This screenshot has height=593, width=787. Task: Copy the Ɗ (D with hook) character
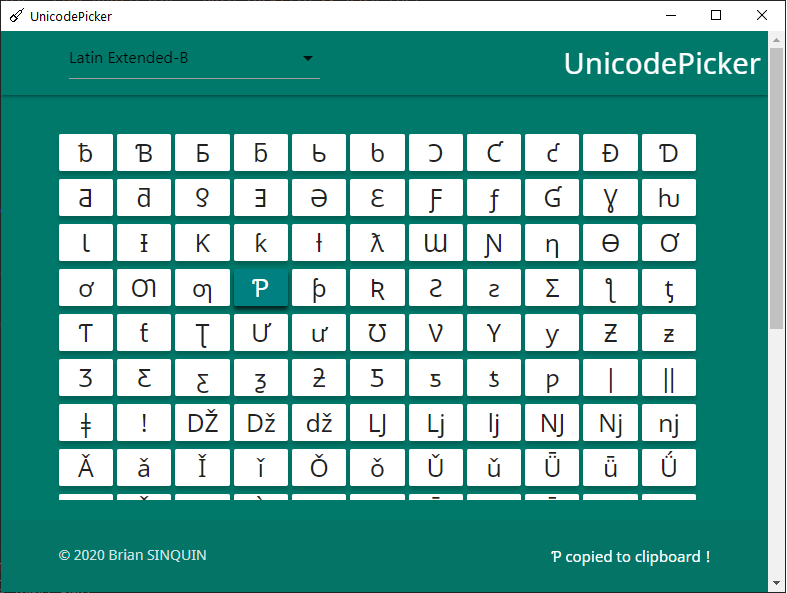(669, 153)
